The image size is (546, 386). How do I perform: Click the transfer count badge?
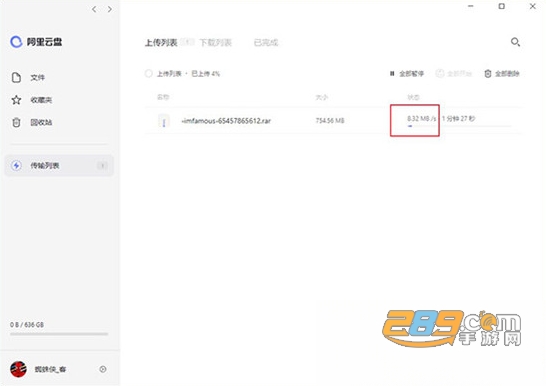(102, 165)
